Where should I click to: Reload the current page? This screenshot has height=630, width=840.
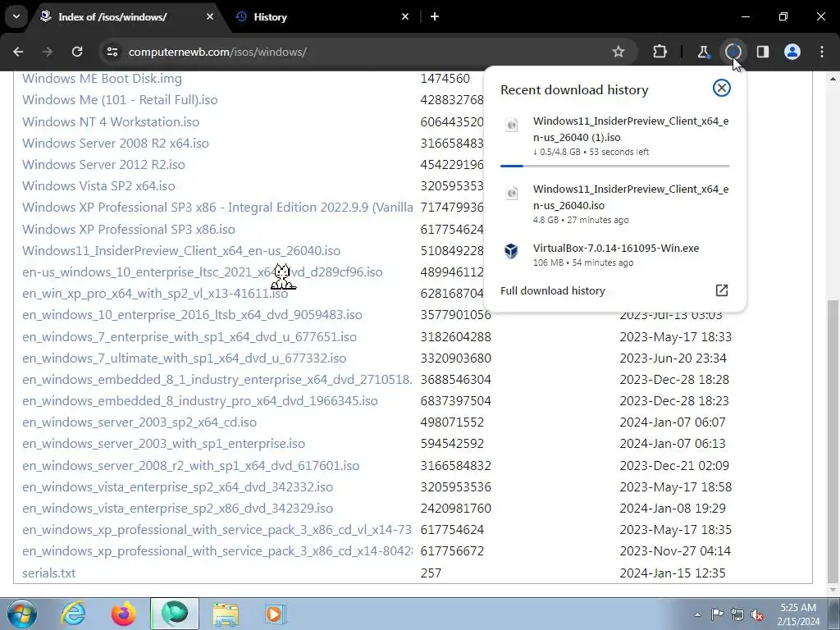coord(77,52)
